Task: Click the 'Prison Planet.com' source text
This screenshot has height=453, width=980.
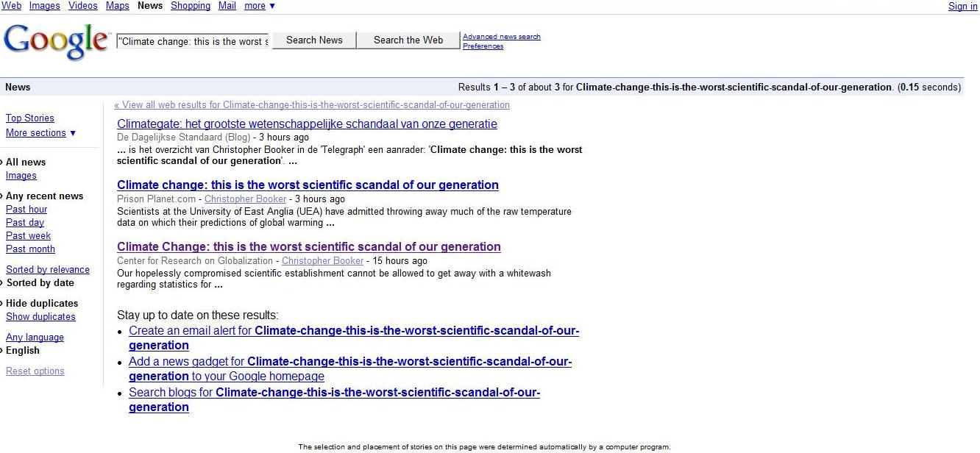Action: click(156, 199)
